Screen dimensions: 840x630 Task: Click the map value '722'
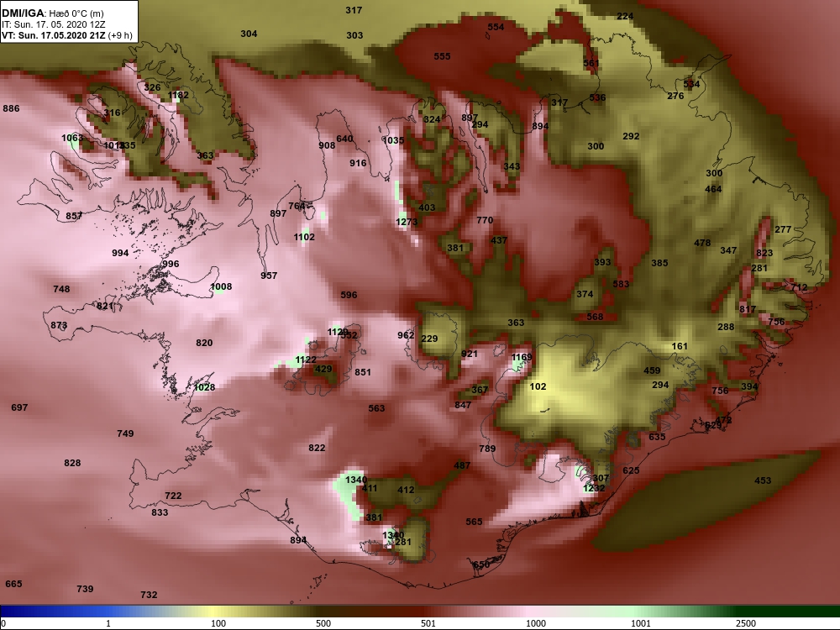(x=173, y=496)
